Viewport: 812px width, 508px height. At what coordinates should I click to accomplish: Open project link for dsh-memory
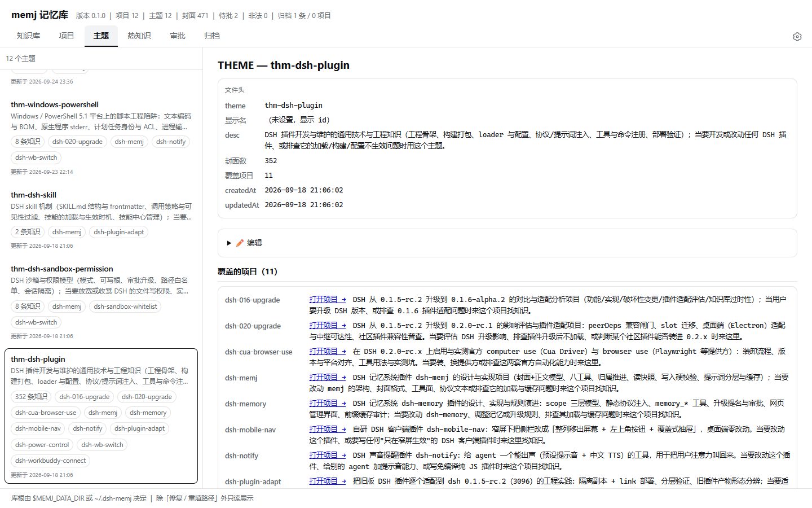[328, 403]
